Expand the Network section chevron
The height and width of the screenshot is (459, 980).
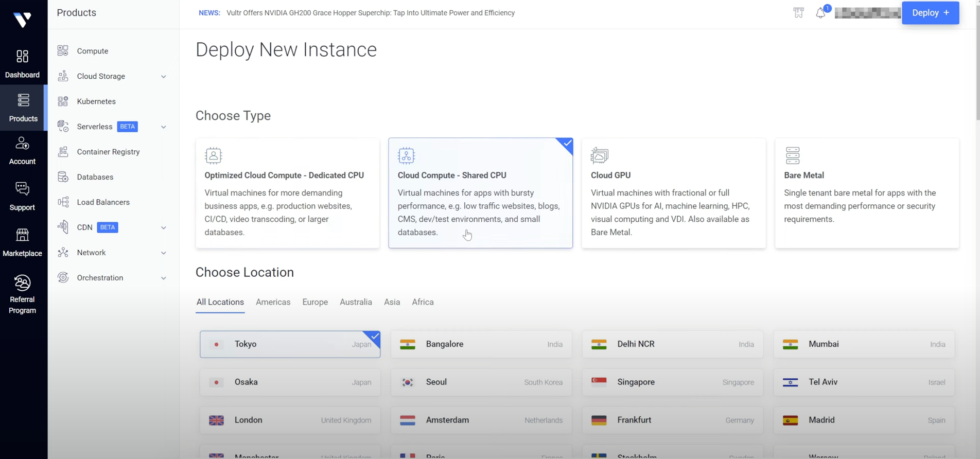coord(163,253)
